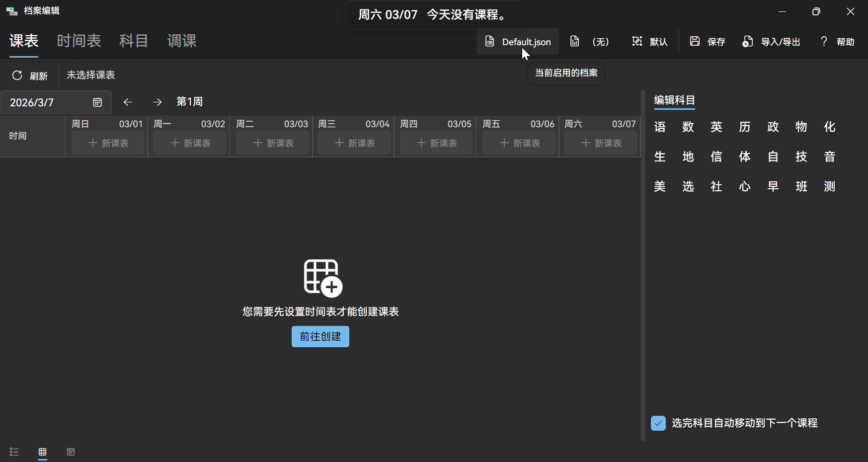This screenshot has height=462, width=868.
Task: Open the Help question mark
Action: click(824, 41)
